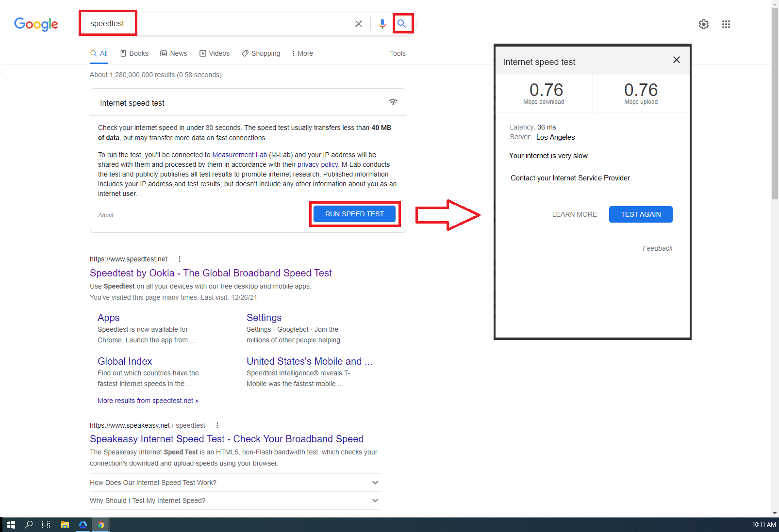The width and height of the screenshot is (779, 532).
Task: Open options for the speedtest.net result
Action: [180, 259]
